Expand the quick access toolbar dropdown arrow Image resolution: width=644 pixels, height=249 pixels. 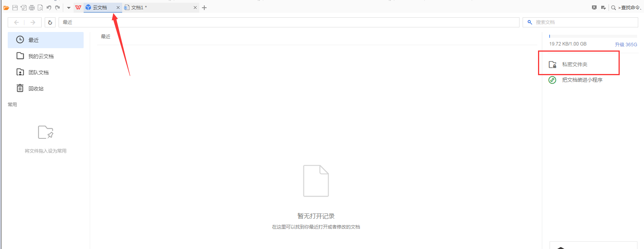point(69,8)
